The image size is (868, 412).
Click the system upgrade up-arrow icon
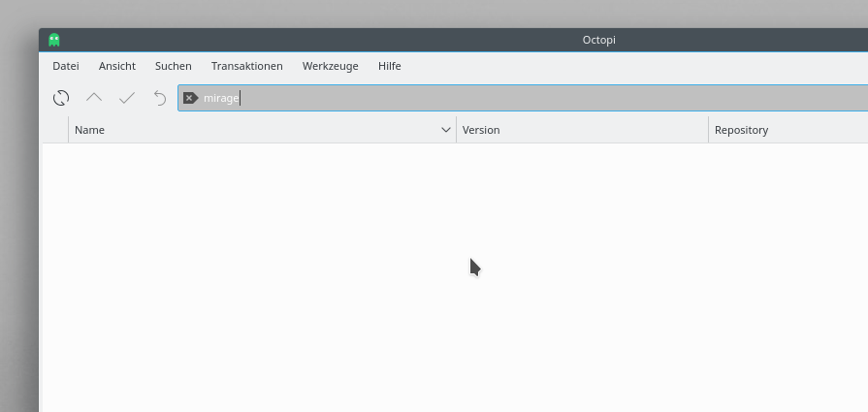point(94,98)
